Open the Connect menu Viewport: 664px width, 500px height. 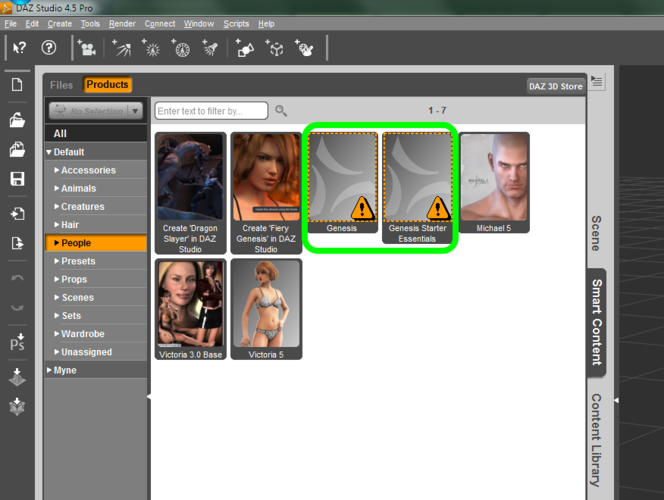[160, 24]
